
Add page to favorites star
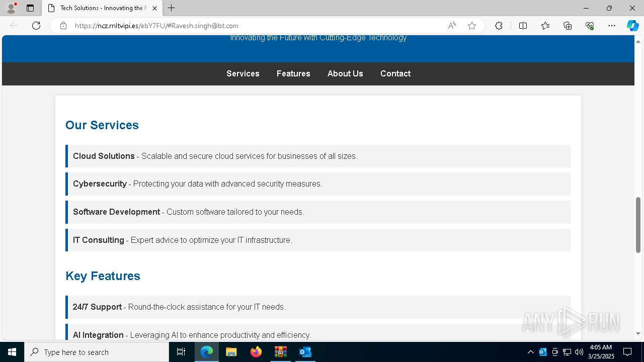[472, 26]
